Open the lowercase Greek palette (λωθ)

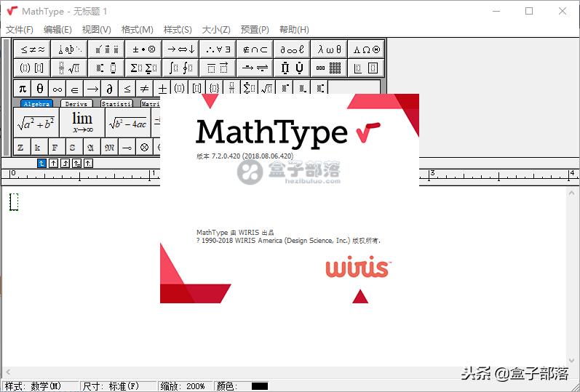[329, 49]
